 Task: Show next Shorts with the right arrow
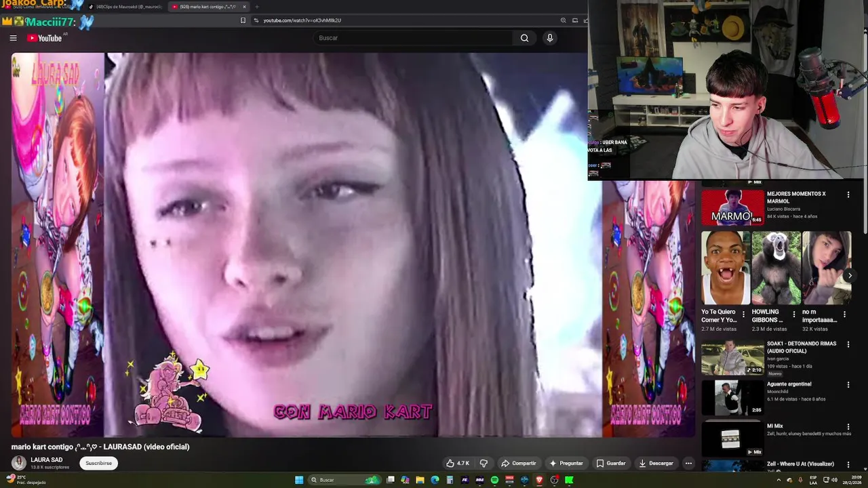(850, 276)
